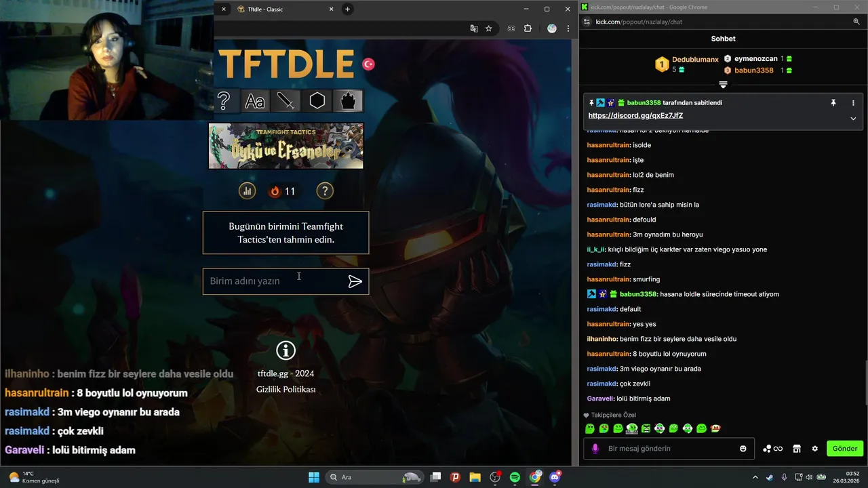This screenshot has width=868, height=488.
Task: Collapse the pinned message chevron
Action: pos(853,118)
